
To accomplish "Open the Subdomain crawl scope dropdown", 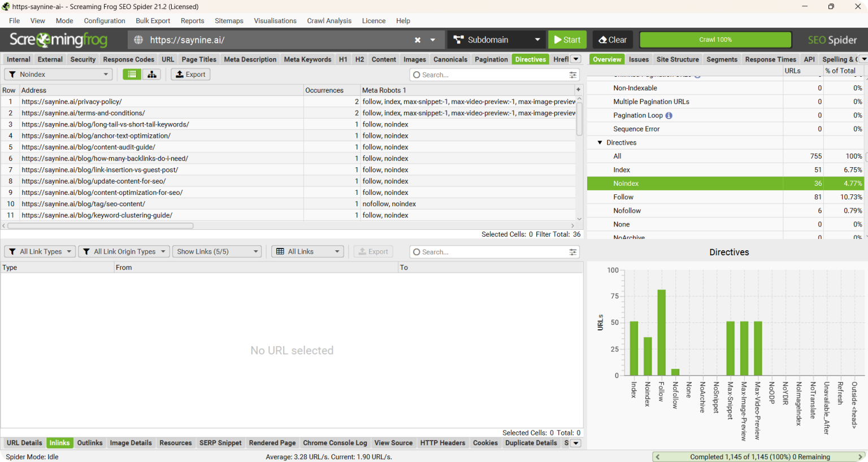I will pyautogui.click(x=497, y=40).
